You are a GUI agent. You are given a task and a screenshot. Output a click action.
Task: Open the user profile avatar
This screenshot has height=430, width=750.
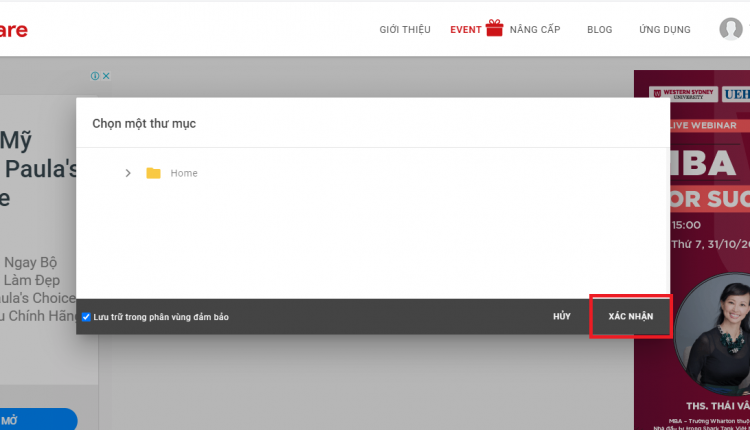(730, 29)
